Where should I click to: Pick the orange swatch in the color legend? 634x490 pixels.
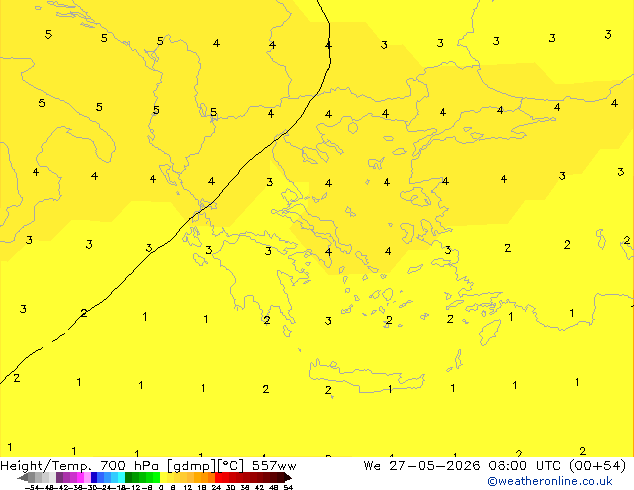[x=205, y=477]
